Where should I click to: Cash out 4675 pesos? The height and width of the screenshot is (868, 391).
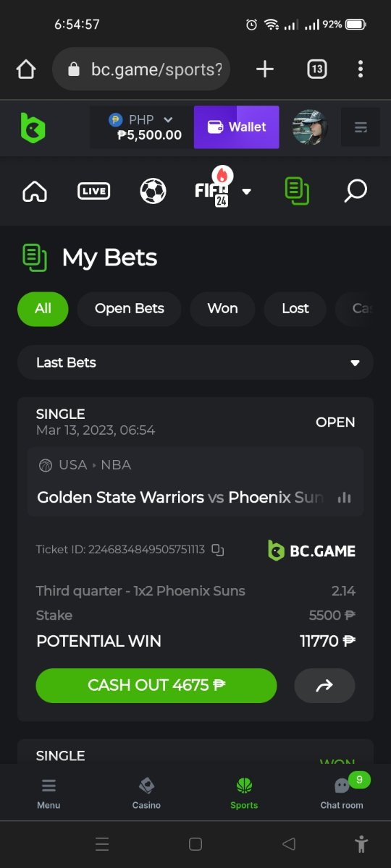click(x=156, y=686)
